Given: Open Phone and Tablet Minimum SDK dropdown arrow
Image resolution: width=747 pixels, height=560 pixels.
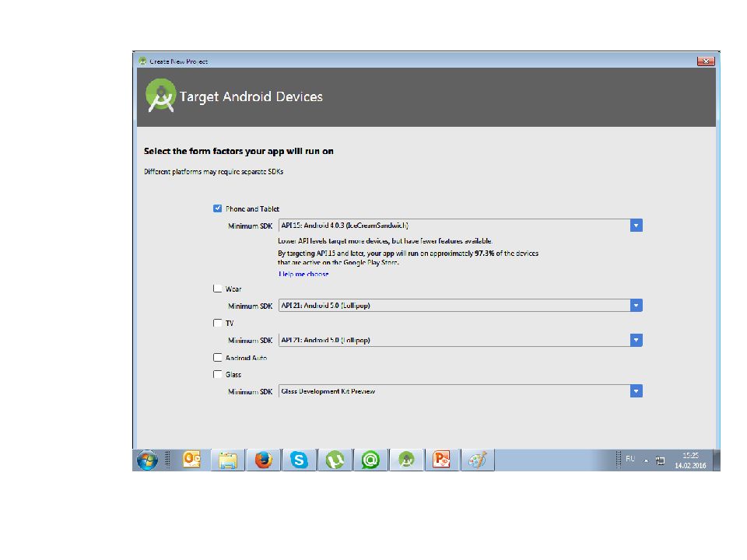Looking at the screenshot, I should point(636,226).
